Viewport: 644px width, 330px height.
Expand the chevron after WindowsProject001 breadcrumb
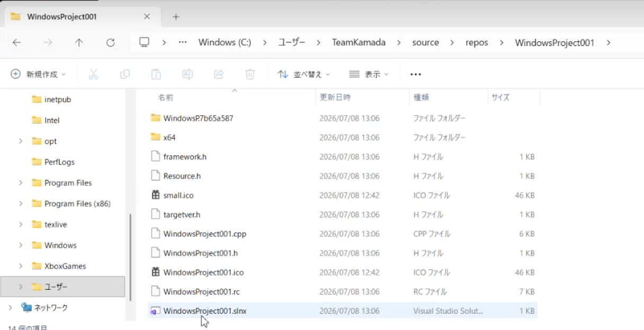click(x=609, y=42)
